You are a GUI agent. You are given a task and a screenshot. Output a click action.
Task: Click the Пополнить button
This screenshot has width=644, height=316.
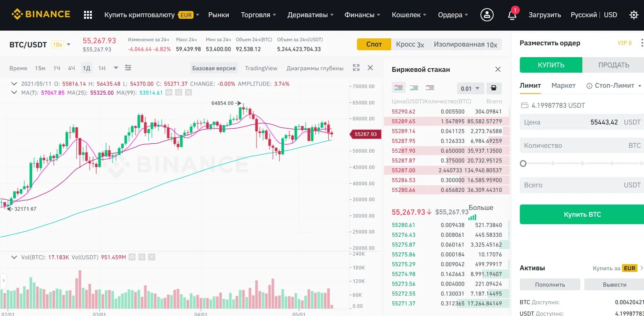pos(550,285)
